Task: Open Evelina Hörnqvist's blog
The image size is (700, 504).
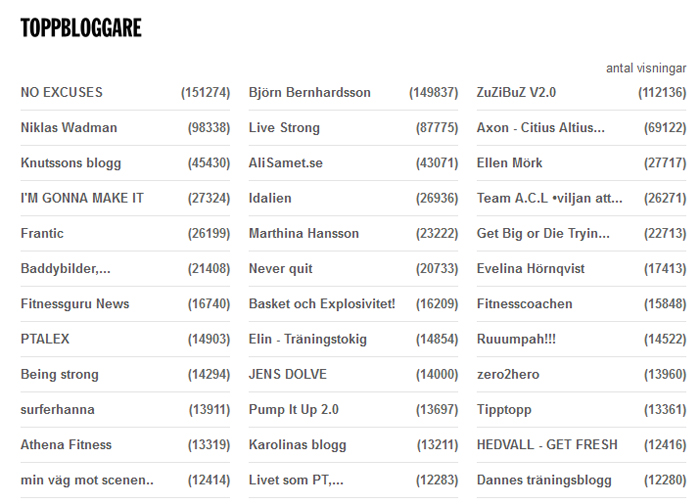Action: [529, 269]
